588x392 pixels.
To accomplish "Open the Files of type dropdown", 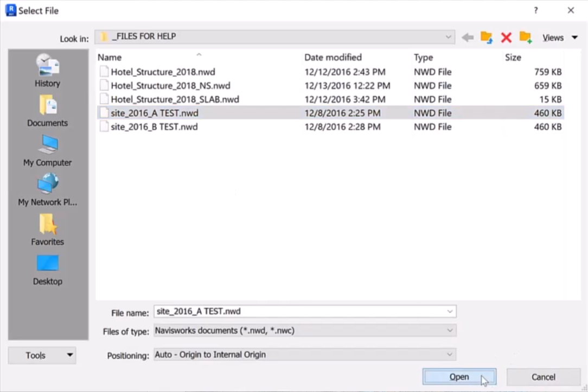I will [x=450, y=331].
